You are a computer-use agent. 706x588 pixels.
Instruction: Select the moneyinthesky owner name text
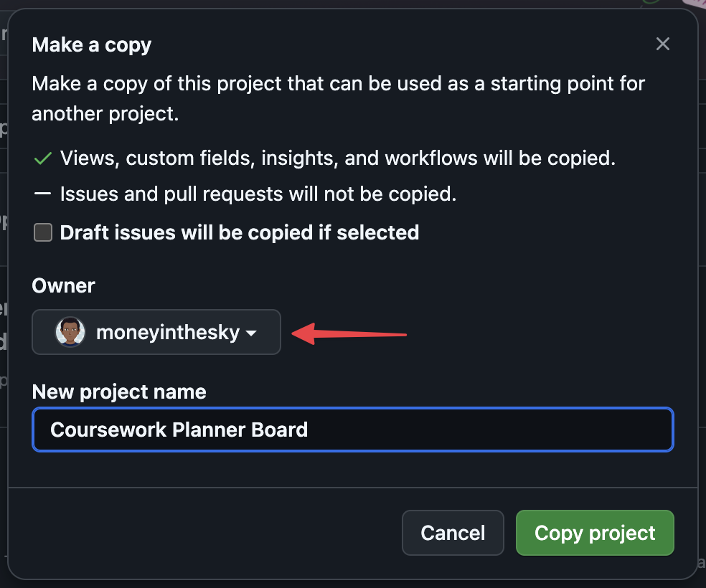point(167,333)
